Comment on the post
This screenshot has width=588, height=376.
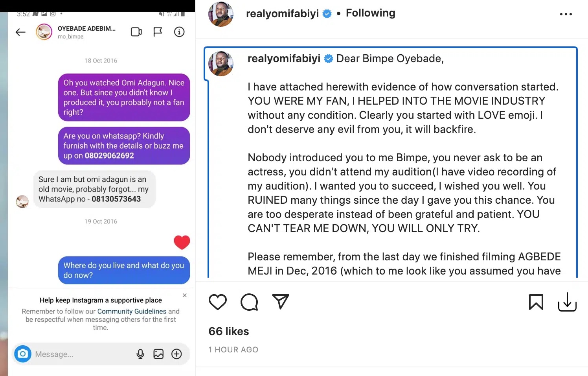[x=249, y=302]
